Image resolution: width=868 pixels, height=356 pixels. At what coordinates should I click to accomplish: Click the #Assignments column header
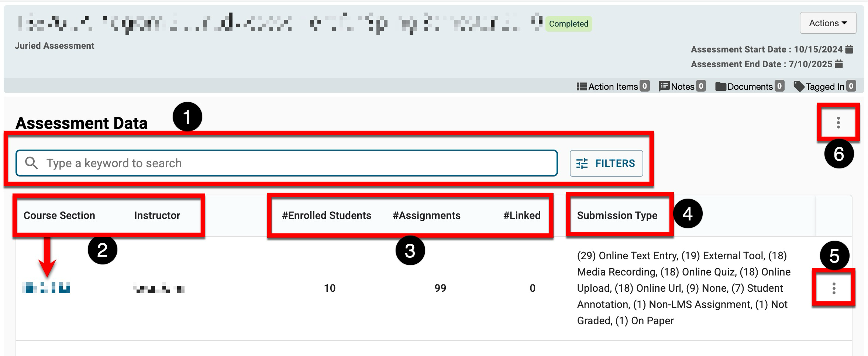coord(426,215)
